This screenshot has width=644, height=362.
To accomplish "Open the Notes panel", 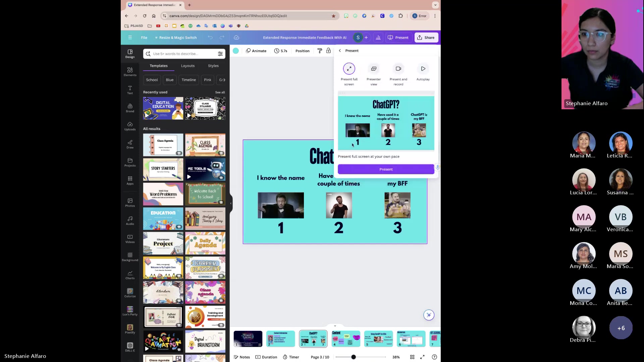I will [x=241, y=357].
